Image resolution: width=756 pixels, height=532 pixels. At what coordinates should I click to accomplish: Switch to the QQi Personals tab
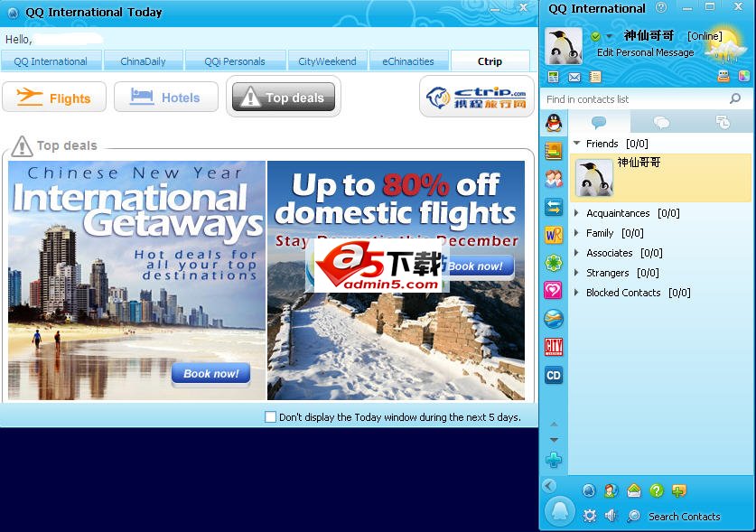point(235,61)
